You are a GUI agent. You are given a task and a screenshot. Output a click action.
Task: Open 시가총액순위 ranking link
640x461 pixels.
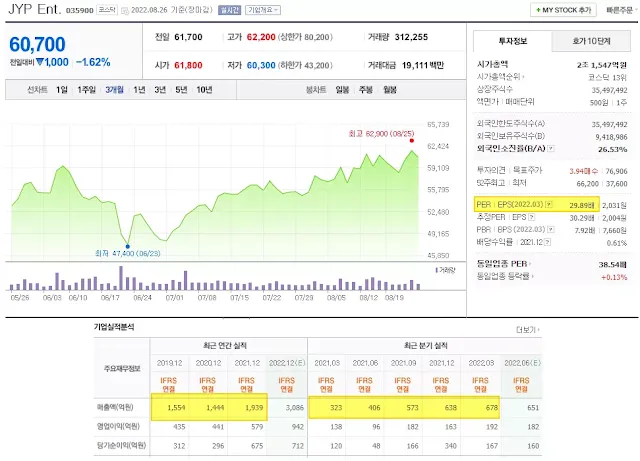click(500, 77)
